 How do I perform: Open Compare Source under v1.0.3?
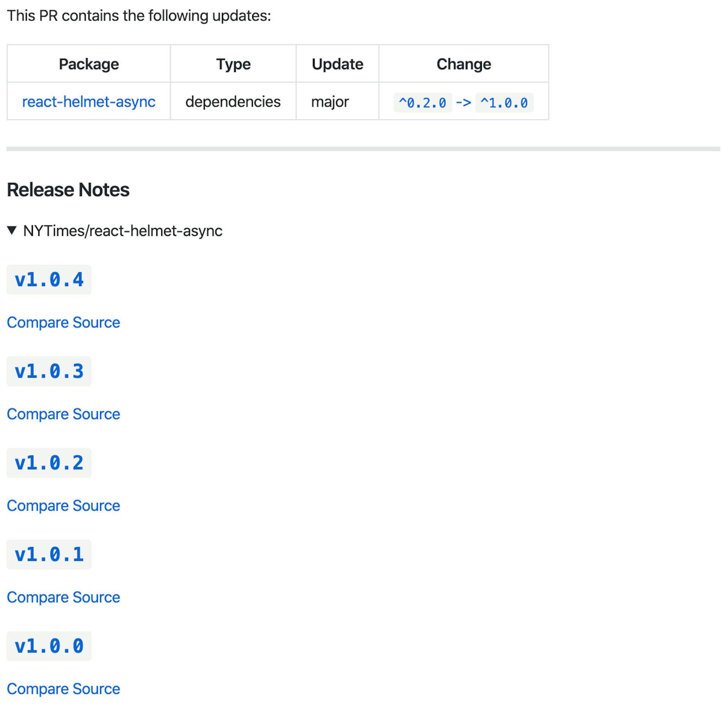click(63, 414)
